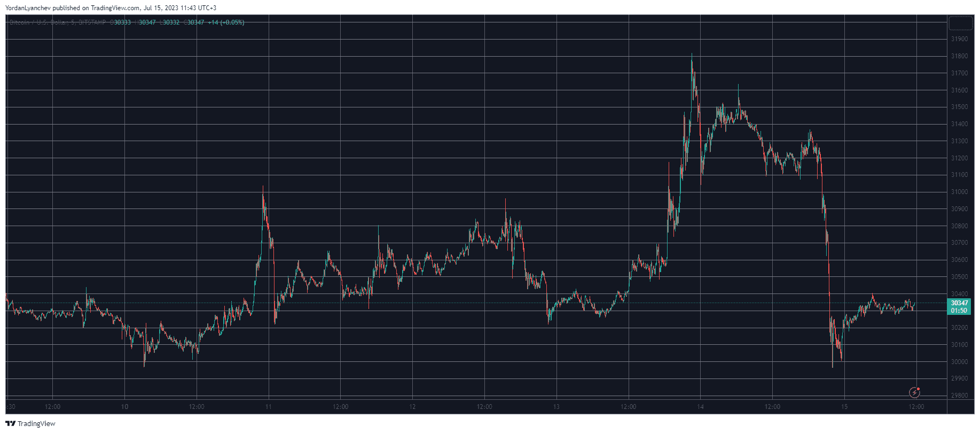Screen dimensions: 980x433
Task: Click the open value O30333 in legend
Action: point(120,22)
